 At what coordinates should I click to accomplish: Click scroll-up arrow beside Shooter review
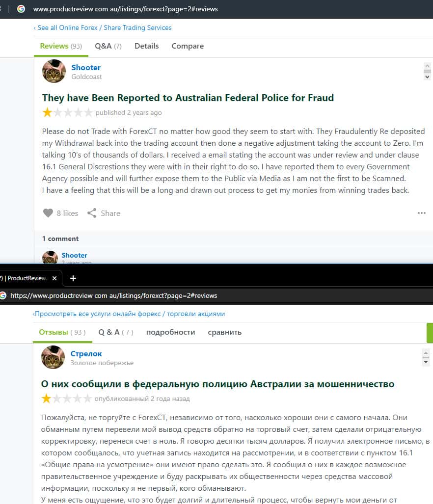point(427,66)
